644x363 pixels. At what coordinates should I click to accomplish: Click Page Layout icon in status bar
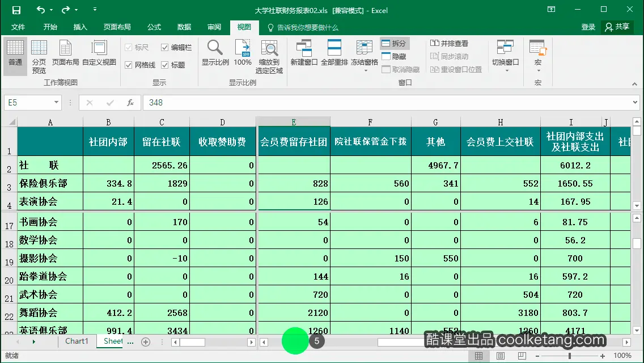pyautogui.click(x=501, y=356)
